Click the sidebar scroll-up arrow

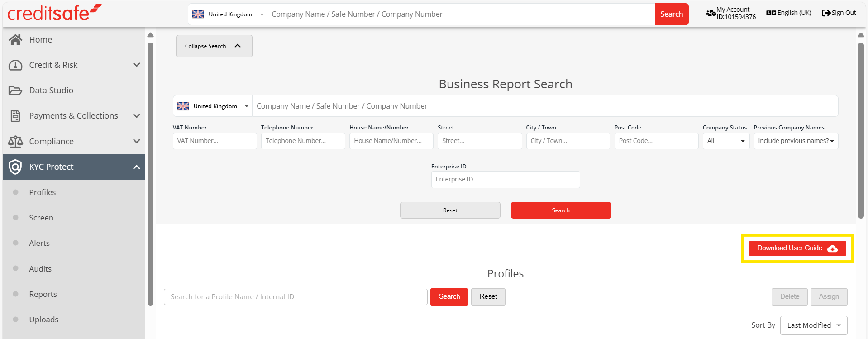tap(151, 35)
